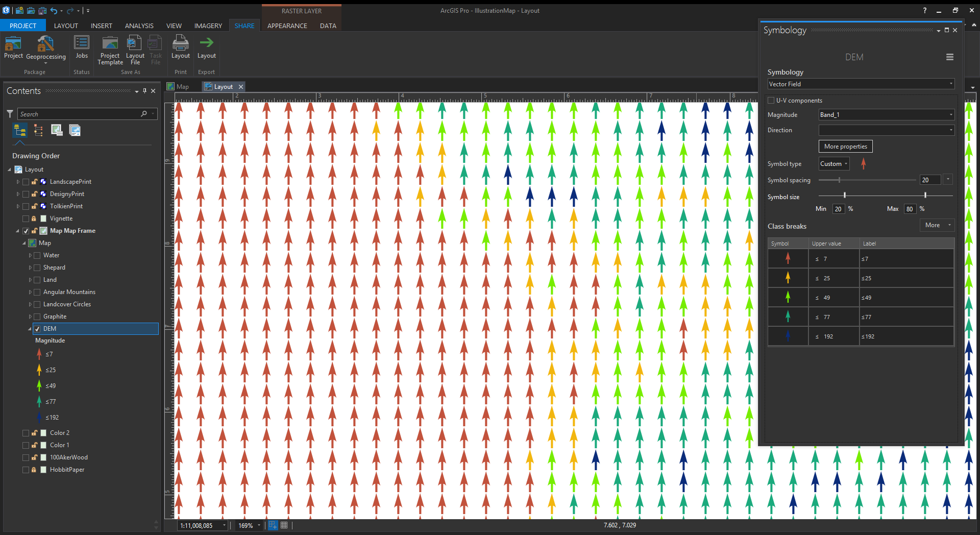This screenshot has height=535, width=980.
Task: Toggle visibility of Vignette element
Action: [26, 218]
